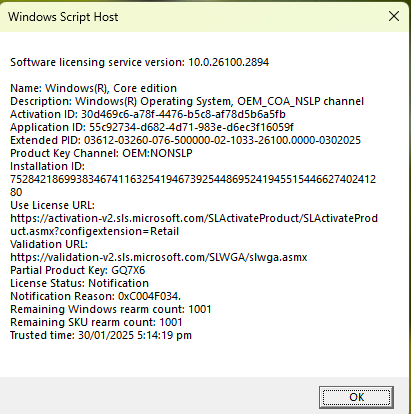Click the Product Key Channel OEM:NONSLP line

pos(101,153)
